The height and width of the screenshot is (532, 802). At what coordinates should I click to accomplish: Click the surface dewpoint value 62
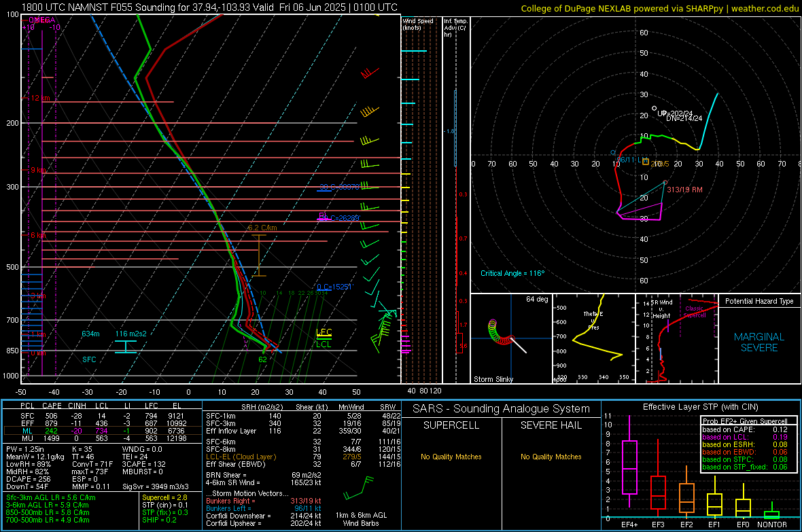pos(262,359)
